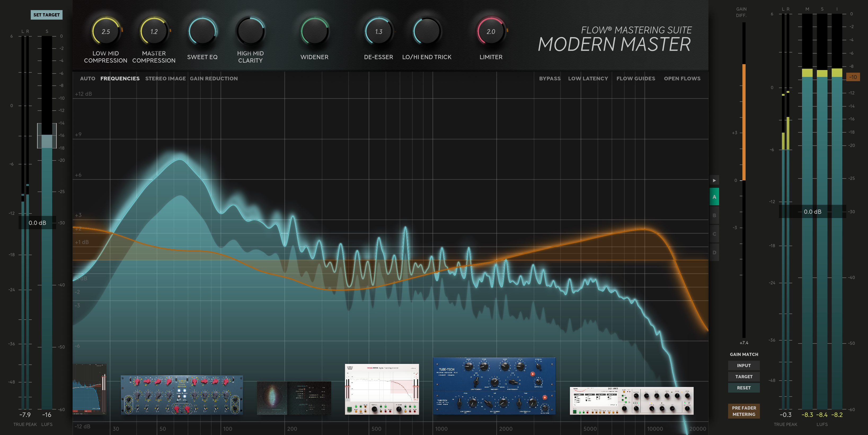
Task: Toggle Flow Guides display
Action: [635, 78]
